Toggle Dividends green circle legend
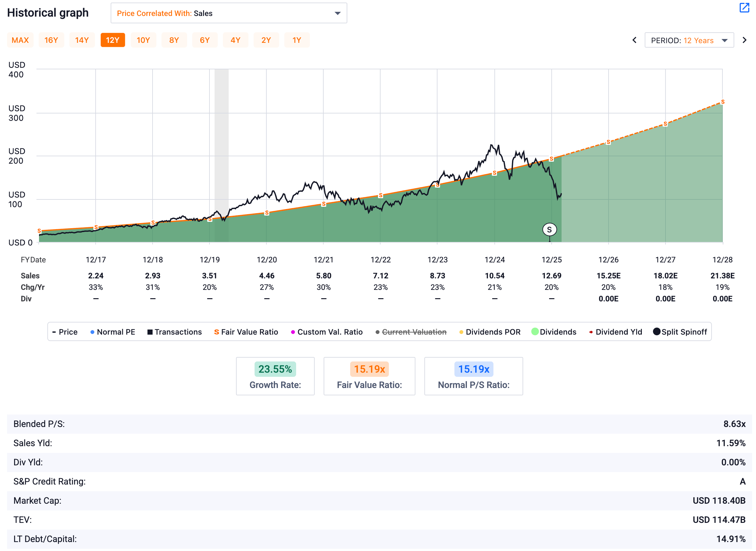The height and width of the screenshot is (551, 756). pos(534,331)
